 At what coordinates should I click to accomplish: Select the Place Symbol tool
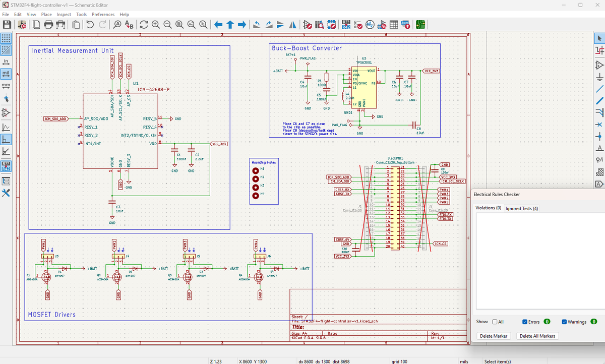(599, 65)
